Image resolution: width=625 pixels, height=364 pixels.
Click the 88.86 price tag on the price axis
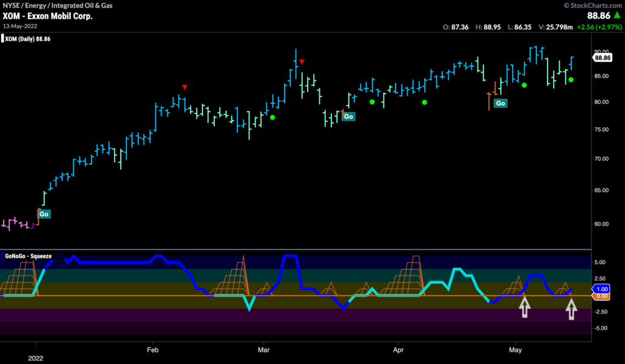(602, 58)
